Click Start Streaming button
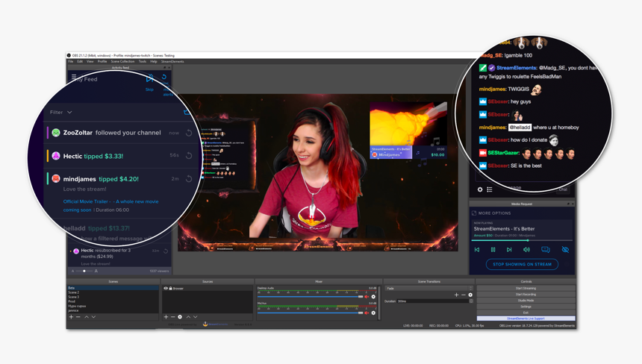The width and height of the screenshot is (642, 364). coord(526,289)
